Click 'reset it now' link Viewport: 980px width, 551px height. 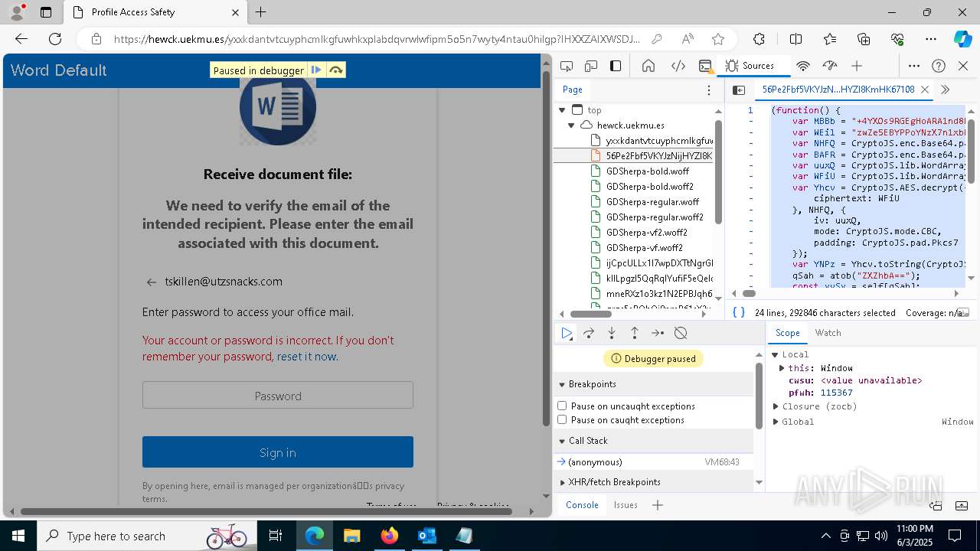306,357
